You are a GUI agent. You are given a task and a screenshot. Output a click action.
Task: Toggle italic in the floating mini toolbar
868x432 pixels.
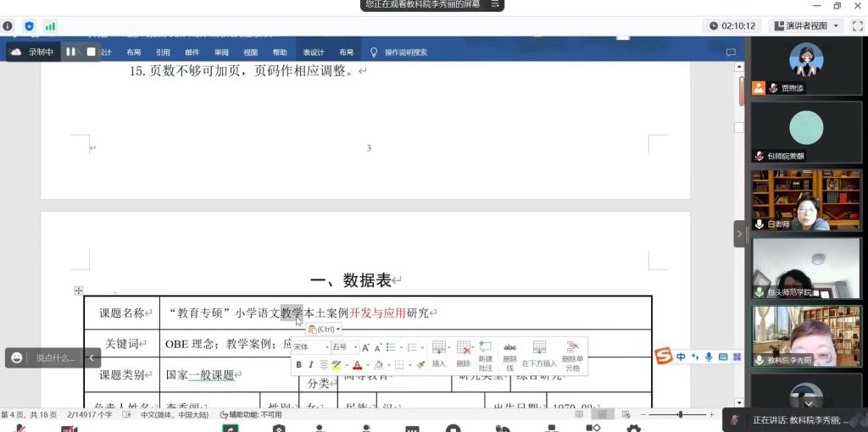311,365
